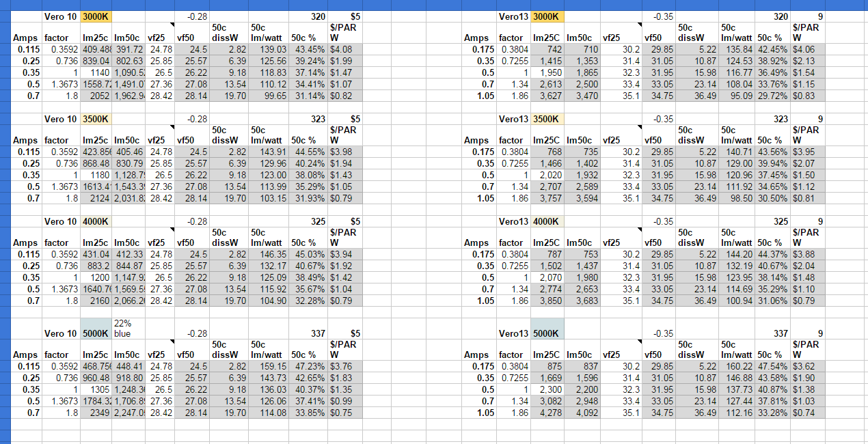Click the cell showing 875

point(548,366)
